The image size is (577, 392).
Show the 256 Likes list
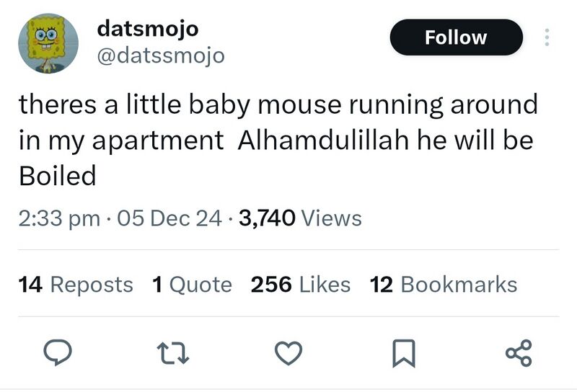(x=301, y=285)
